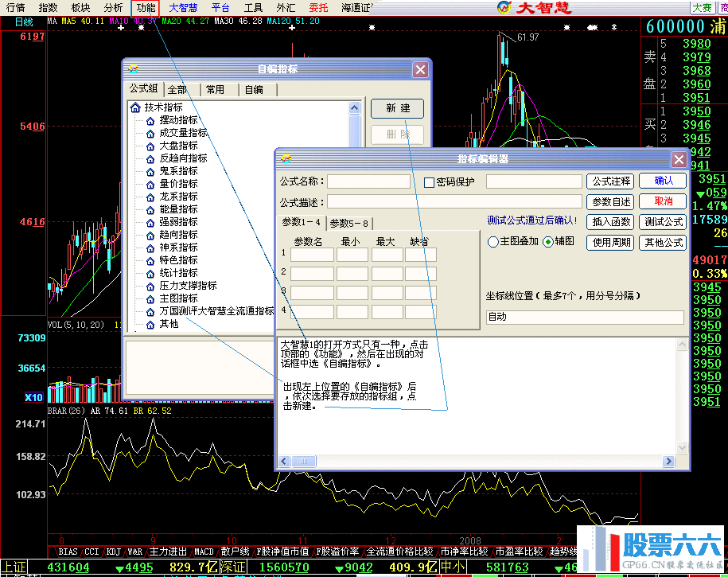The image size is (728, 577).
Task: Switch to the CCI indicator
Action: pyautogui.click(x=91, y=551)
